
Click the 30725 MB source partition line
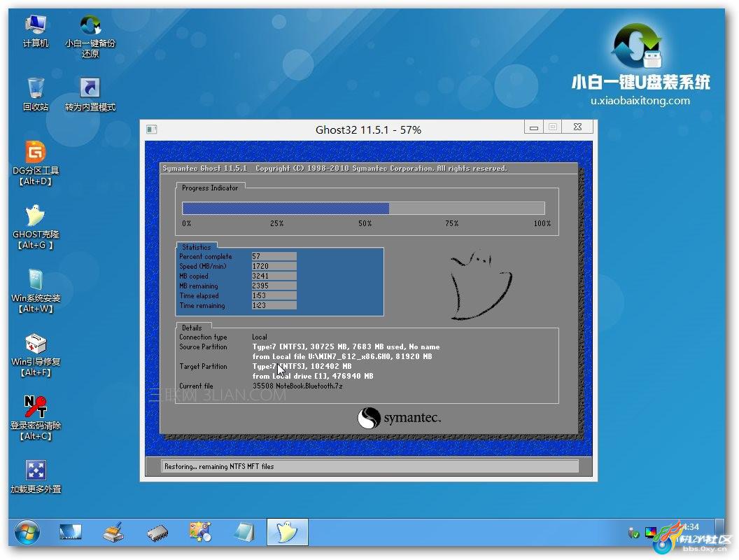346,347
